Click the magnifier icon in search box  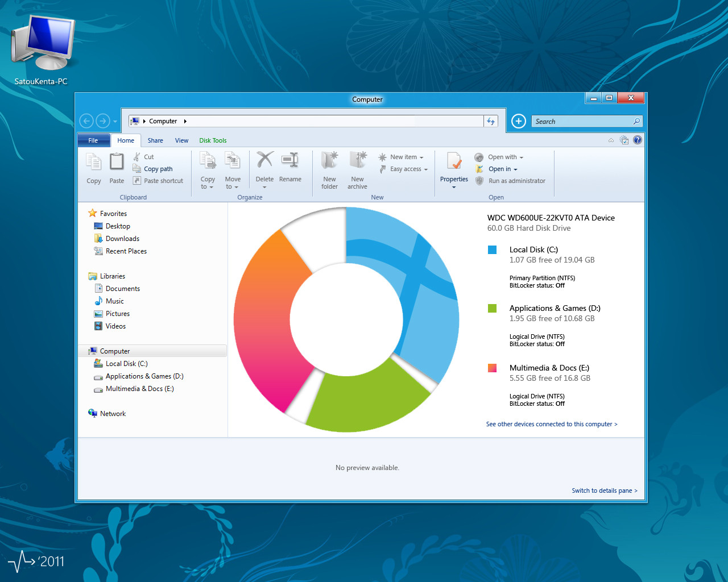pos(636,121)
